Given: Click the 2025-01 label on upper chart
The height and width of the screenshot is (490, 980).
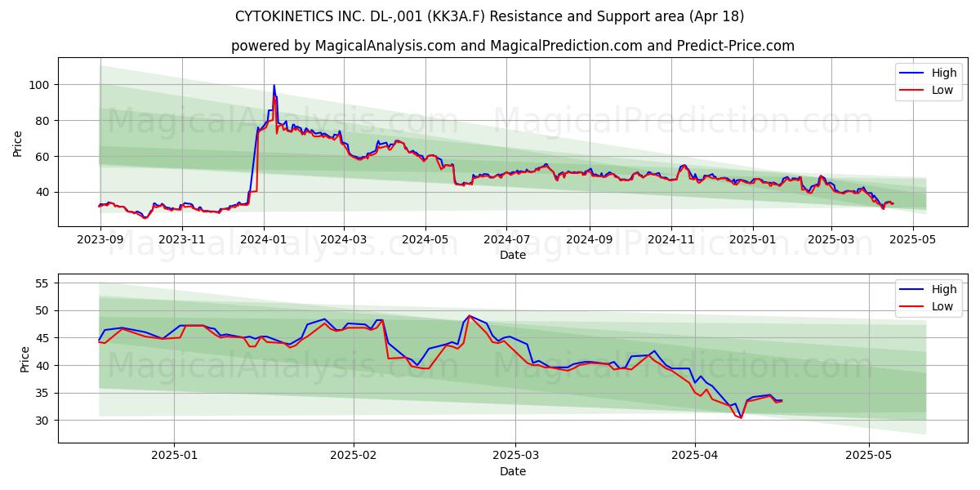Looking at the screenshot, I should click(754, 240).
